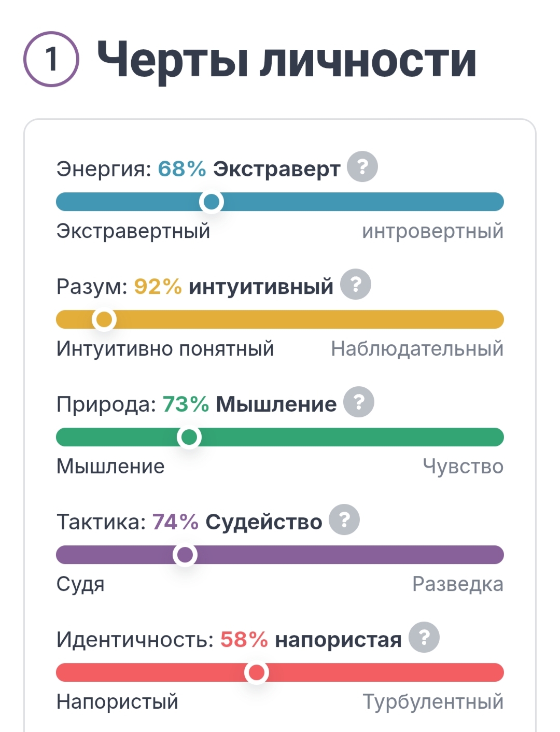560x732 pixels.
Task: Open the help icon beside напористая
Action: point(424,637)
